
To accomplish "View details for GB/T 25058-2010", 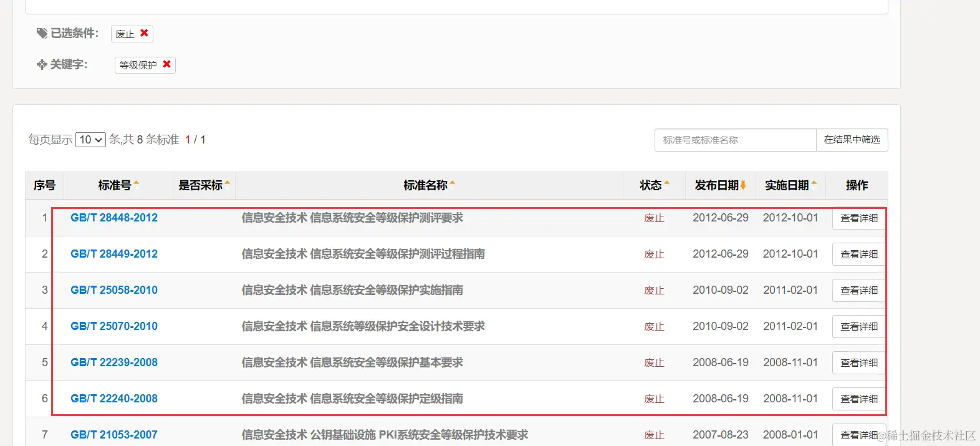I will point(859,291).
